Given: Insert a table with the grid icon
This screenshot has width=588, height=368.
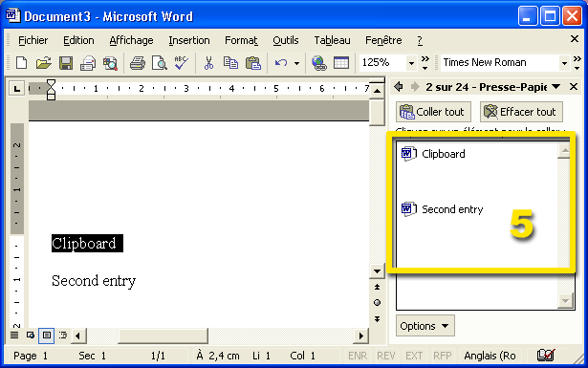Looking at the screenshot, I should 341,62.
